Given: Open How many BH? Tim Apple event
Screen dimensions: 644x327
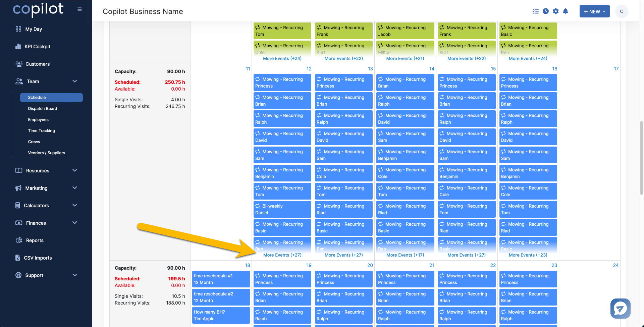Looking at the screenshot, I should 221,315.
